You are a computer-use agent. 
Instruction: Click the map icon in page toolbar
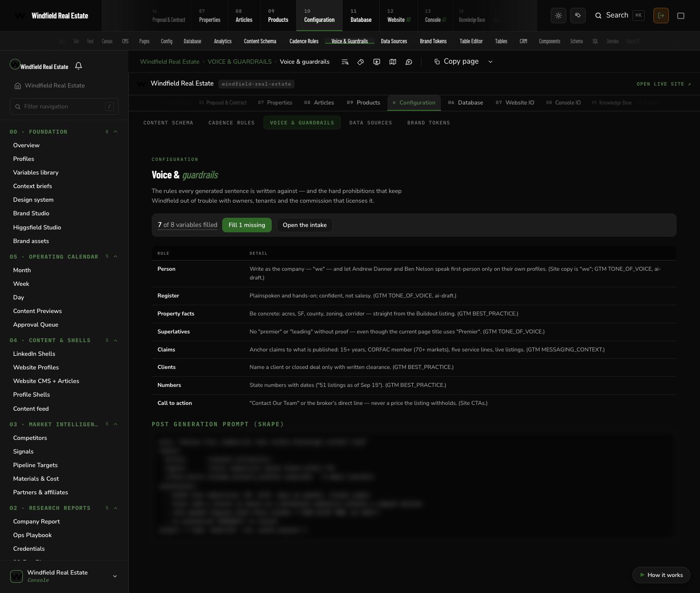[x=393, y=62]
